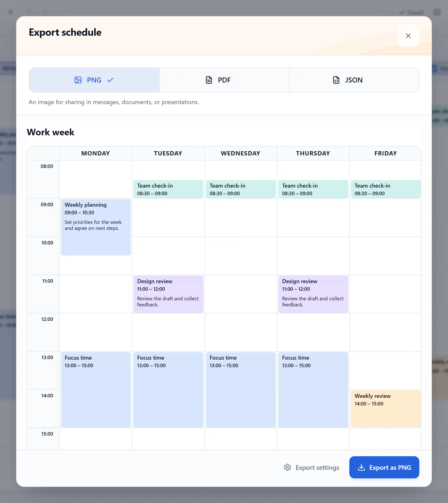Close the Export schedule dialog
The height and width of the screenshot is (503, 448).
(x=408, y=36)
